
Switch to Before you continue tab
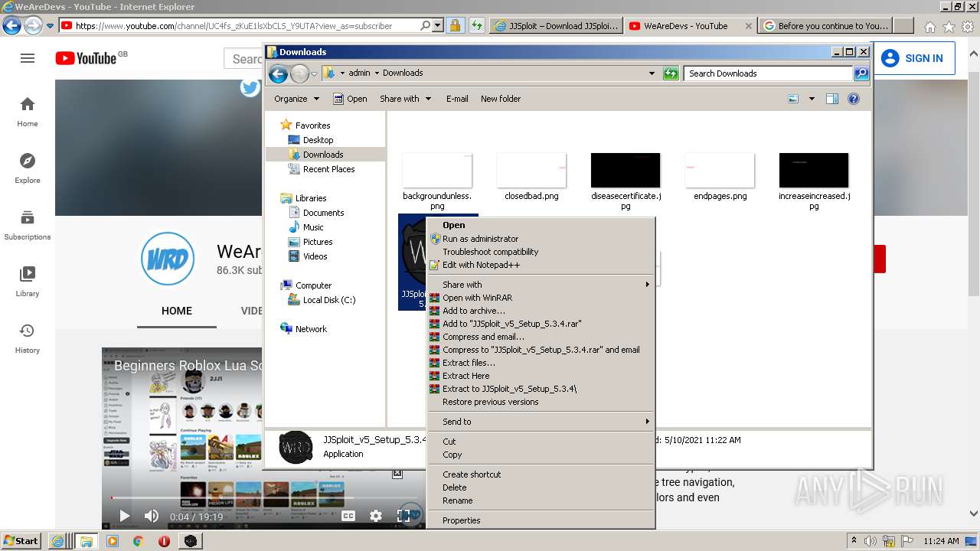827,26
